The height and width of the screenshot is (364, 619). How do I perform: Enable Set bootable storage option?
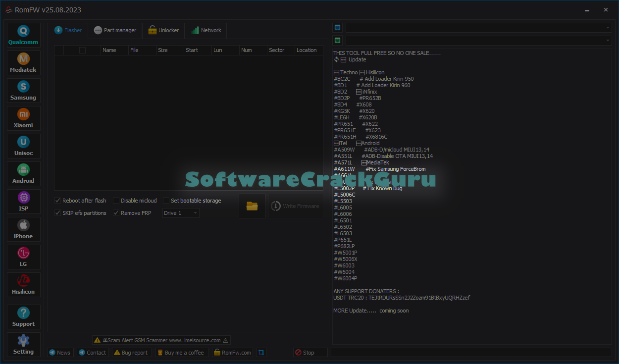pos(166,201)
